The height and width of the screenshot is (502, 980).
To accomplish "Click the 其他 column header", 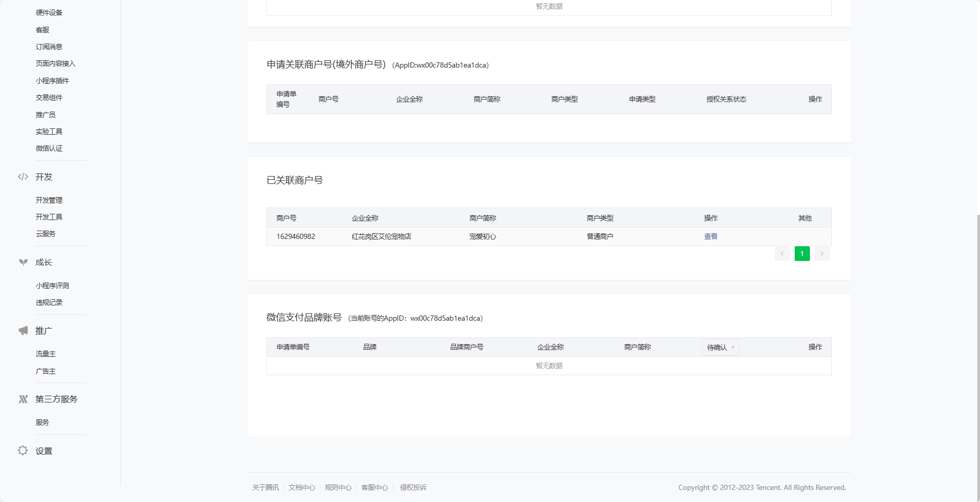I will click(x=805, y=218).
